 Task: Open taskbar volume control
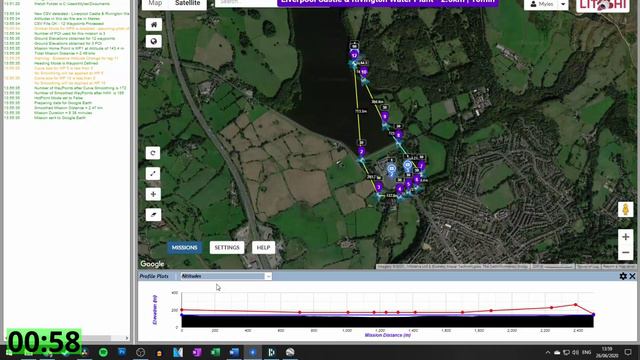tap(576, 352)
